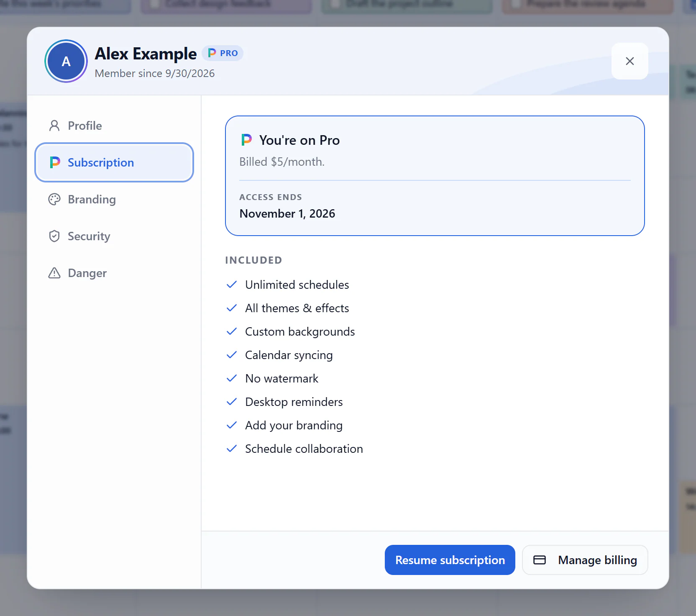Click the checkmark beside Desktop reminders
The width and height of the screenshot is (696, 616).
[232, 402]
